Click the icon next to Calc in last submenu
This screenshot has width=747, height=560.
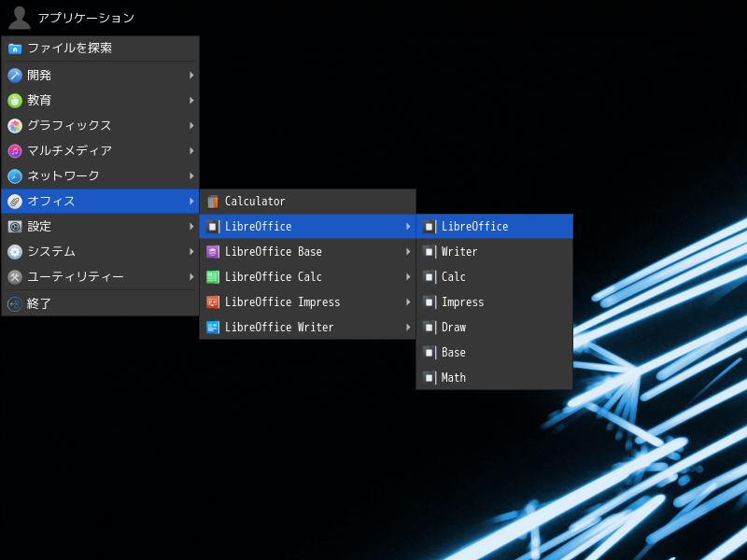(430, 277)
